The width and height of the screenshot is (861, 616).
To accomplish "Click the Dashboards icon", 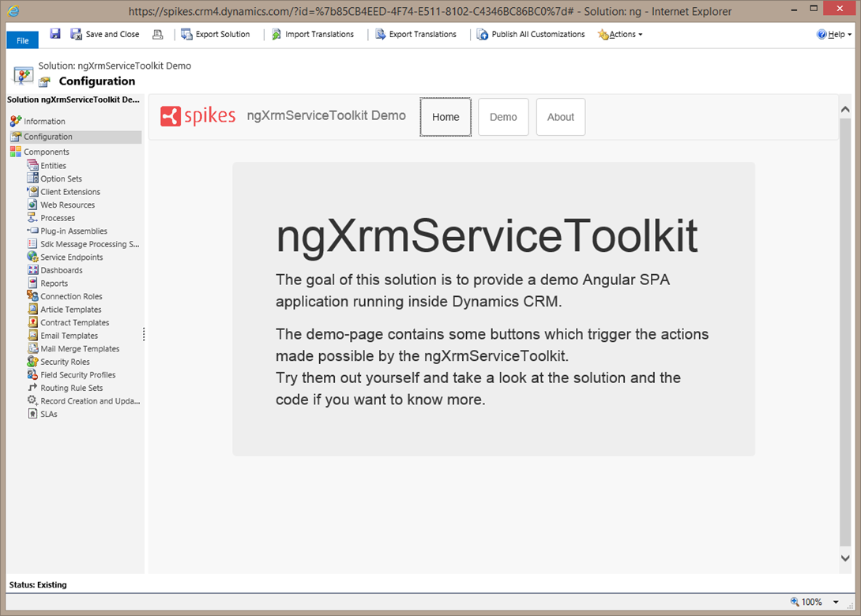I will (33, 269).
